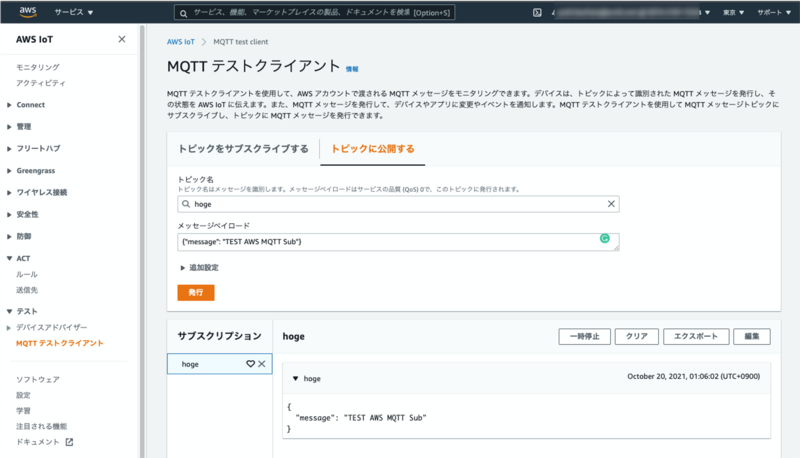The image size is (800, 458).
Task: Expand the 防御 section
Action: tap(19, 236)
